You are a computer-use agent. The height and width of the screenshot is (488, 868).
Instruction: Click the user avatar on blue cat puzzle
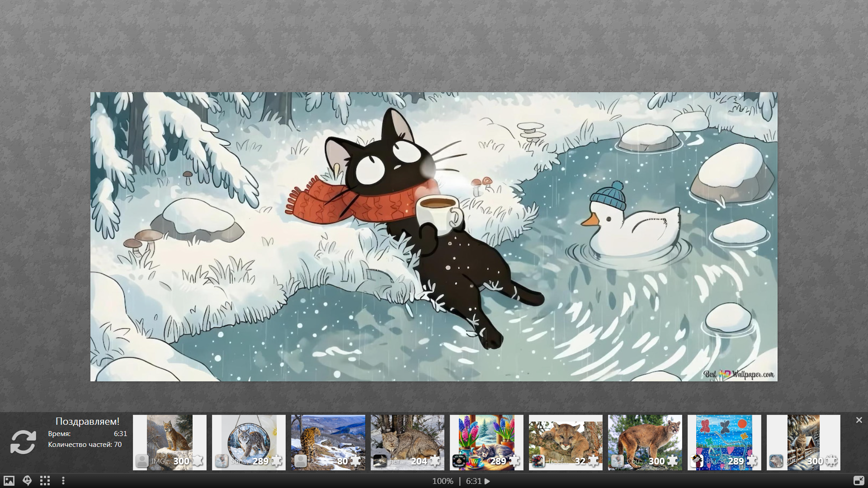697,461
